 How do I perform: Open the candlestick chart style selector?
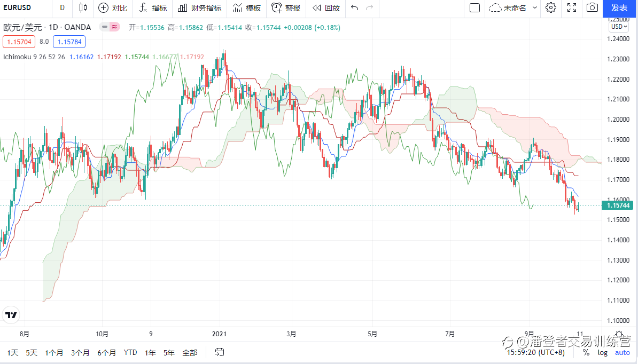[82, 8]
